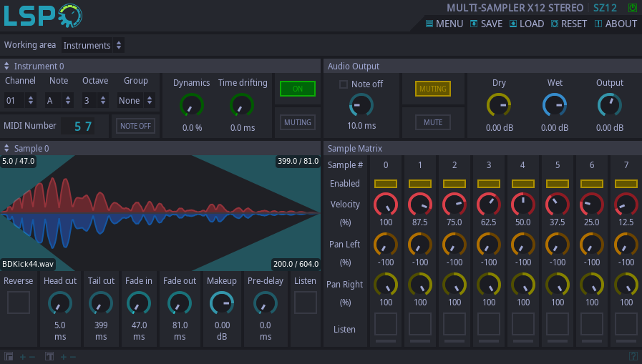Click the Fade out knob

(x=180, y=303)
